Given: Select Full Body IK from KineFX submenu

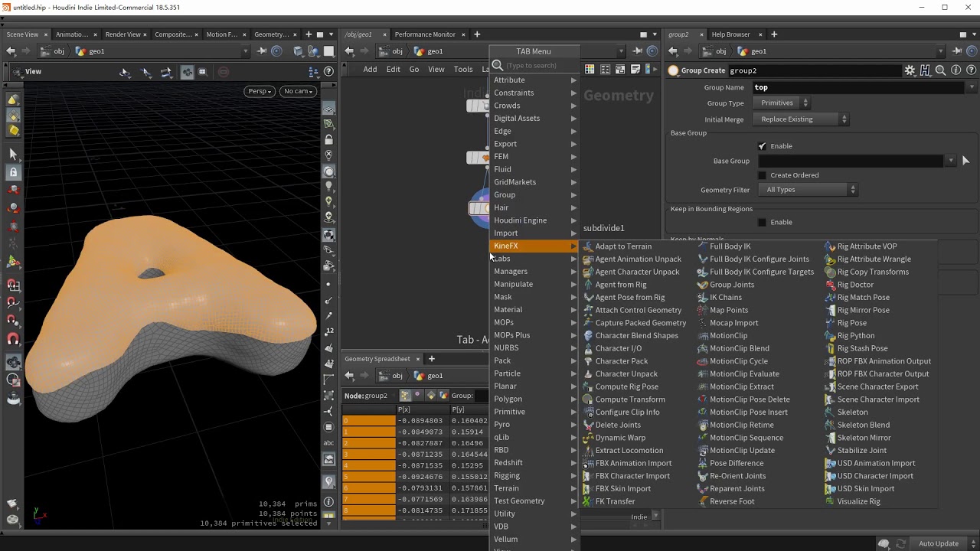Looking at the screenshot, I should coord(730,246).
